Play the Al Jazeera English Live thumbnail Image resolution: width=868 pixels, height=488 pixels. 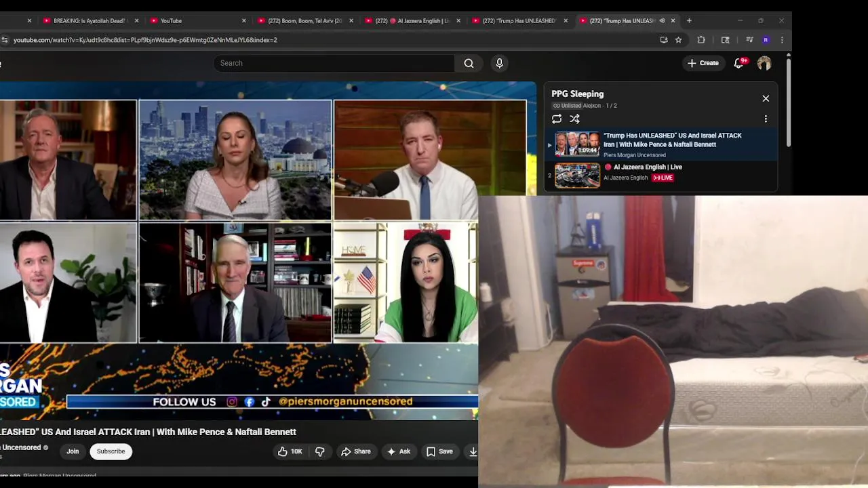point(577,175)
